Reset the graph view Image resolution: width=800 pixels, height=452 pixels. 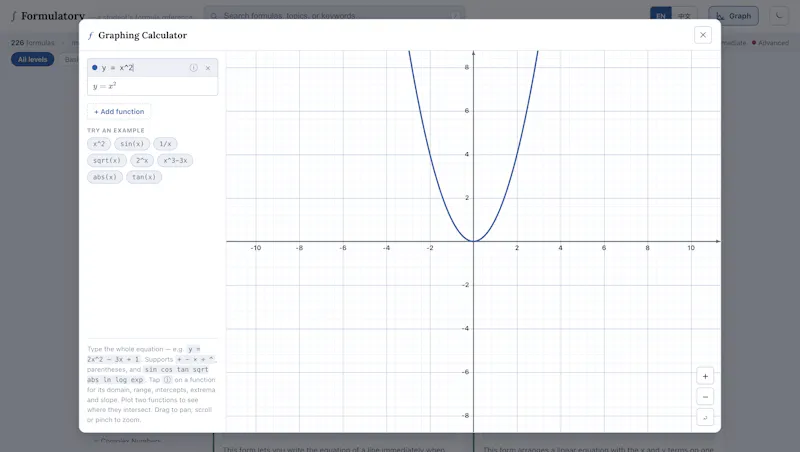tap(705, 417)
